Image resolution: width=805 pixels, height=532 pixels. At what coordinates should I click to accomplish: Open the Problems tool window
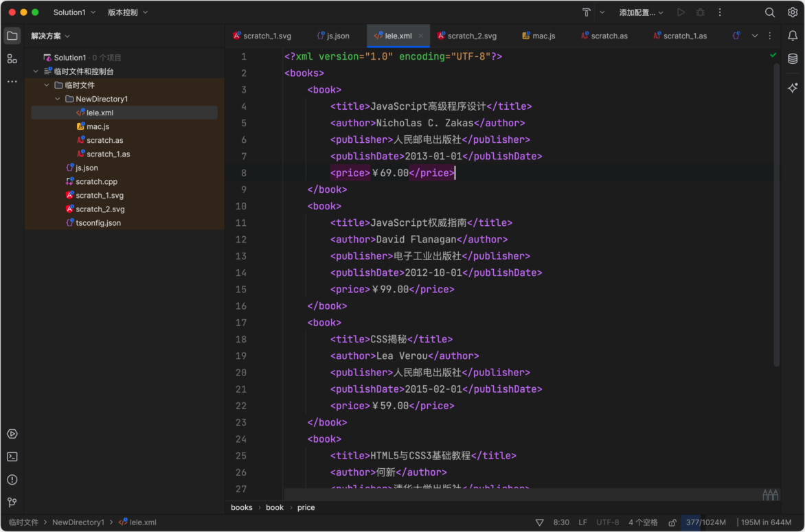point(12,480)
